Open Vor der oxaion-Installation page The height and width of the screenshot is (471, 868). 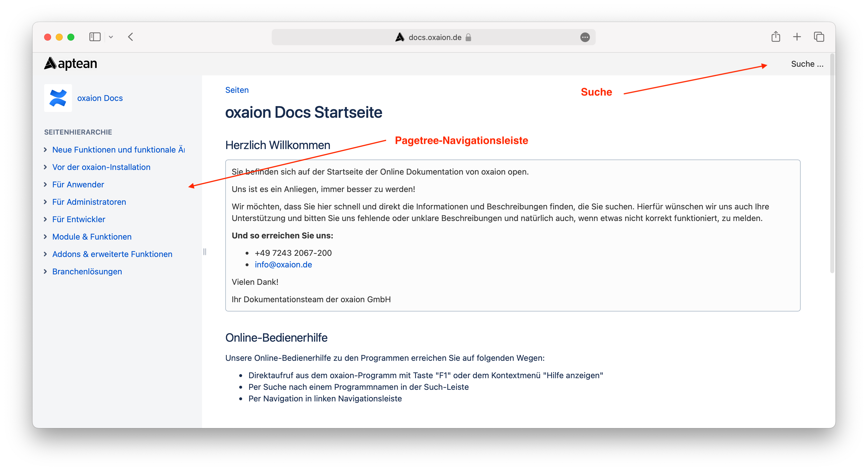pos(101,167)
